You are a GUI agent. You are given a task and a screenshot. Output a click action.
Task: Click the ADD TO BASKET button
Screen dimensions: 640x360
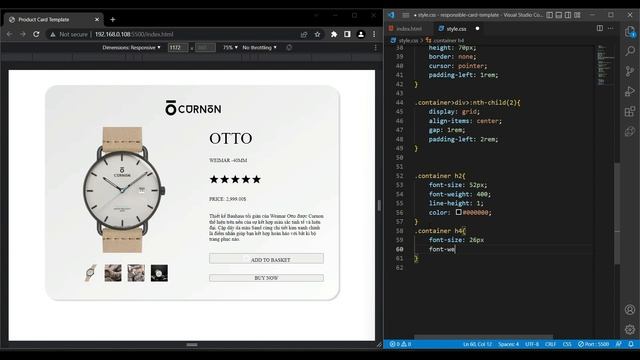(x=266, y=258)
